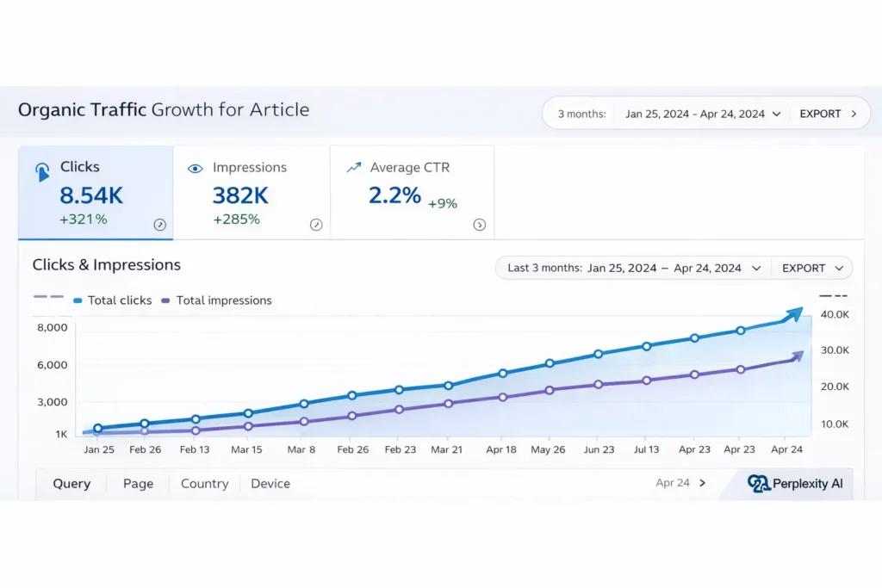The image size is (882, 588).
Task: Switch to the Query tab
Action: click(71, 484)
